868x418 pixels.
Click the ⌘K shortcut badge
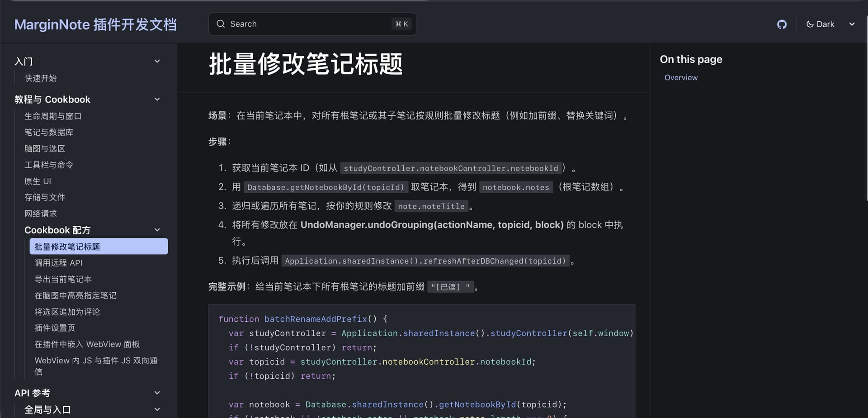[401, 24]
